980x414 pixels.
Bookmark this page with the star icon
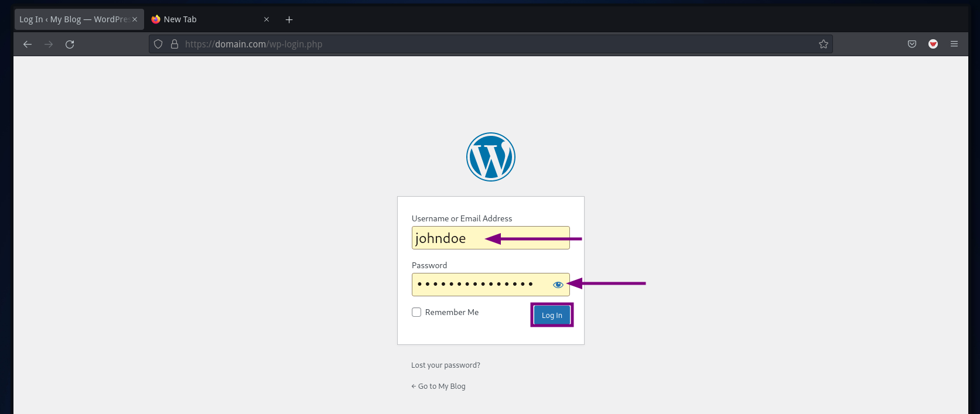coord(824,44)
